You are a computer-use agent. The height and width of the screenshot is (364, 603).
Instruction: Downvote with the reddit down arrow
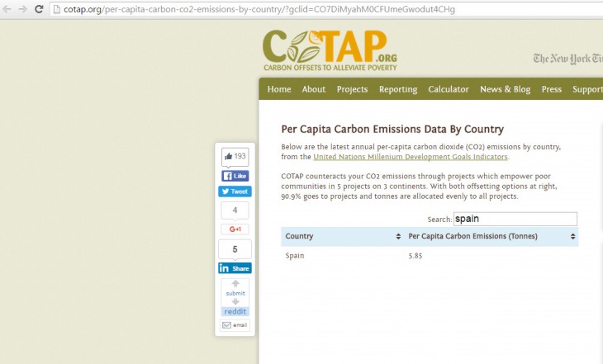235,302
